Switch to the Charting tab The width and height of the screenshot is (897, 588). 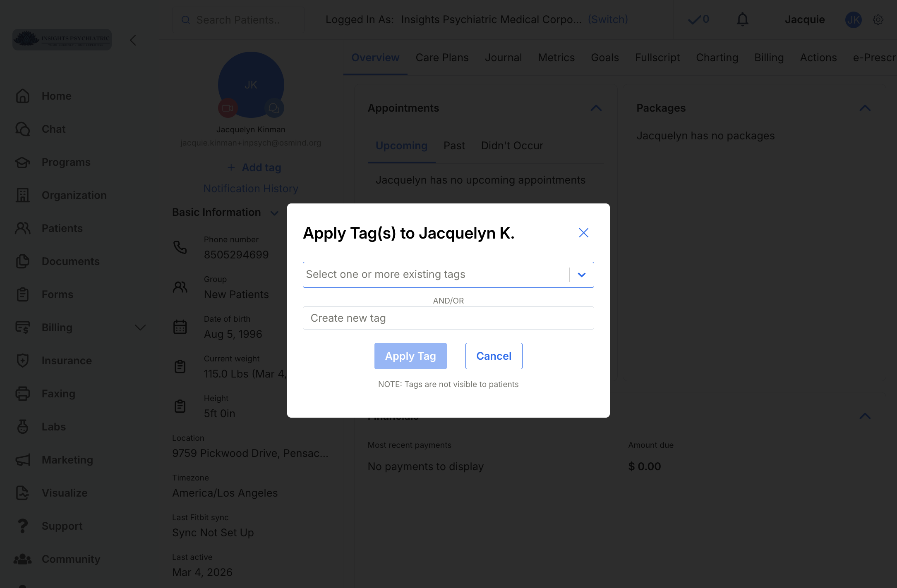[717, 57]
